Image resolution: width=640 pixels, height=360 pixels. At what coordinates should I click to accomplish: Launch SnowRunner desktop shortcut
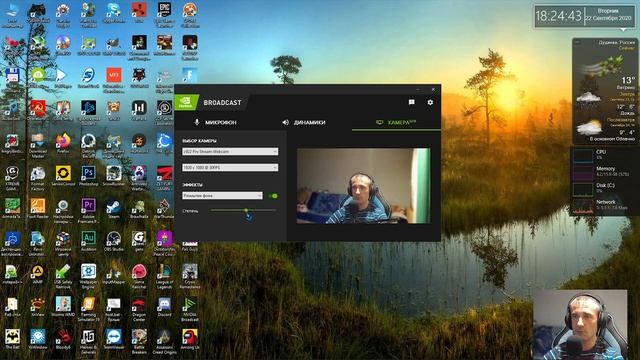[113, 176]
